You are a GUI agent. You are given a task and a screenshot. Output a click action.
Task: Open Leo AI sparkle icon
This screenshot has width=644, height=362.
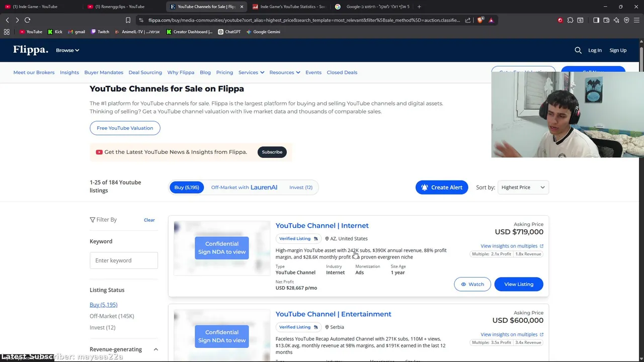(x=616, y=20)
